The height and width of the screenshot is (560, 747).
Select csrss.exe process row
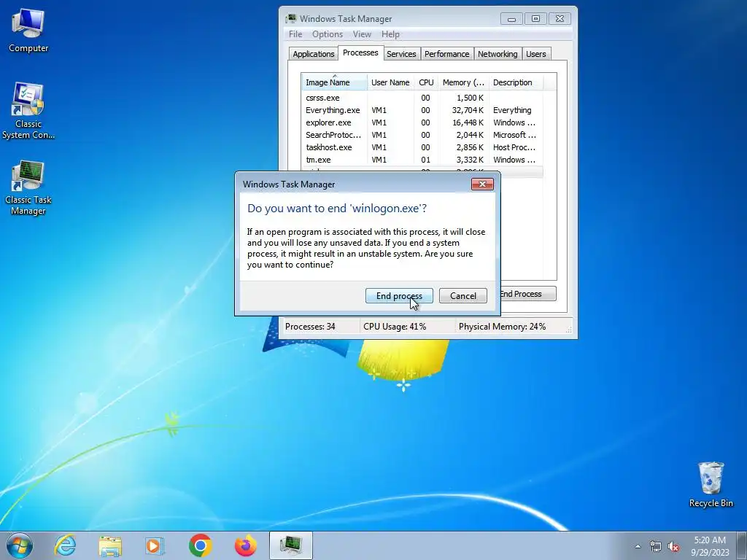point(422,98)
